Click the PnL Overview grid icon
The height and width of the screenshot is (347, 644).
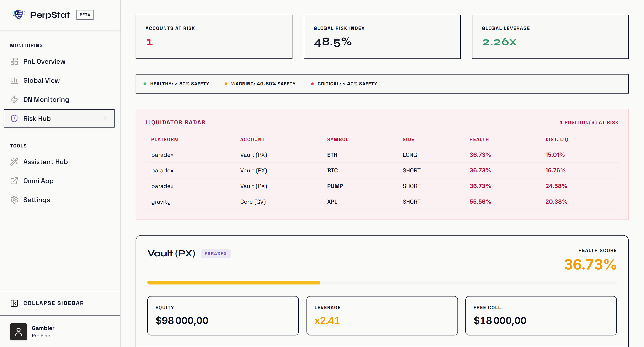[14, 61]
